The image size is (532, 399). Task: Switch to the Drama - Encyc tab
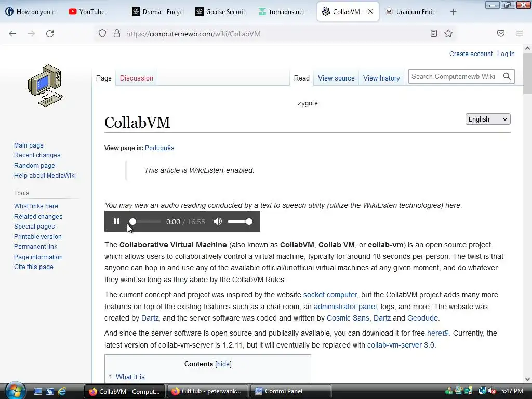tap(158, 12)
